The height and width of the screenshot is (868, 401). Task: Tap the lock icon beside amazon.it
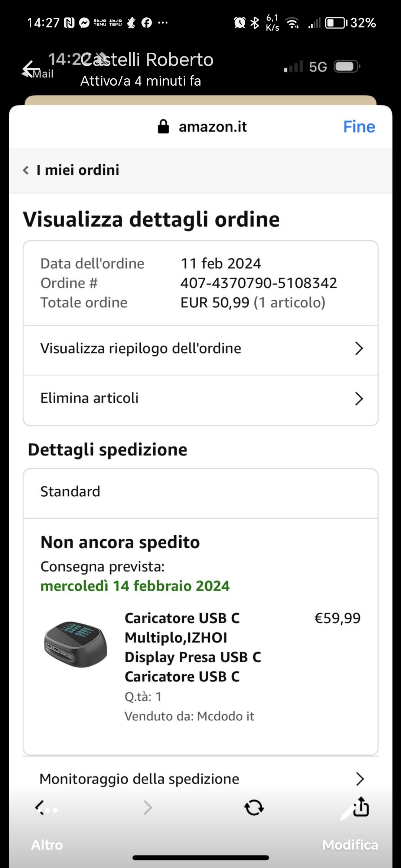click(163, 126)
